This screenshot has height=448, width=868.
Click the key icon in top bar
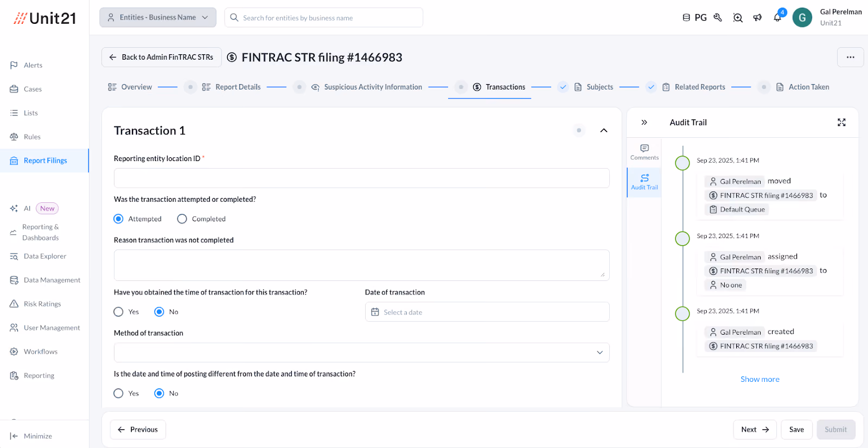(718, 17)
